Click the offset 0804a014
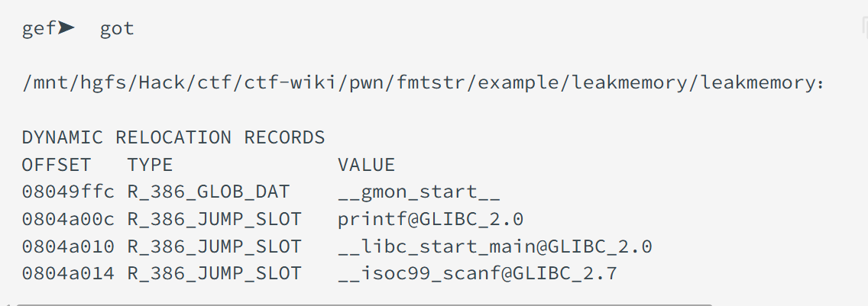The image size is (868, 306). point(67,273)
